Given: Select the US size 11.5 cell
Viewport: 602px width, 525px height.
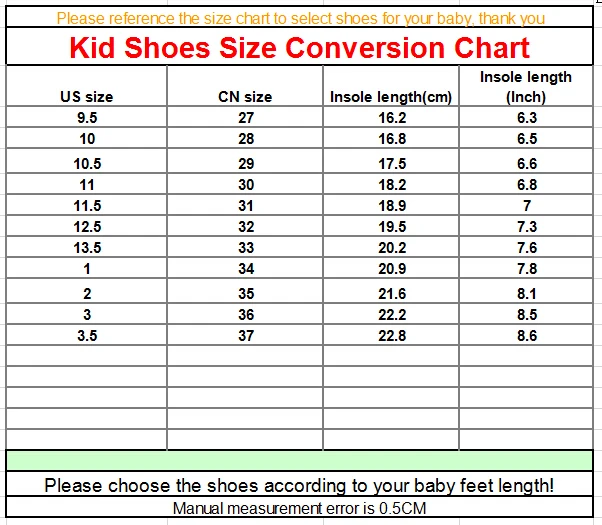Looking at the screenshot, I should [x=87, y=205].
